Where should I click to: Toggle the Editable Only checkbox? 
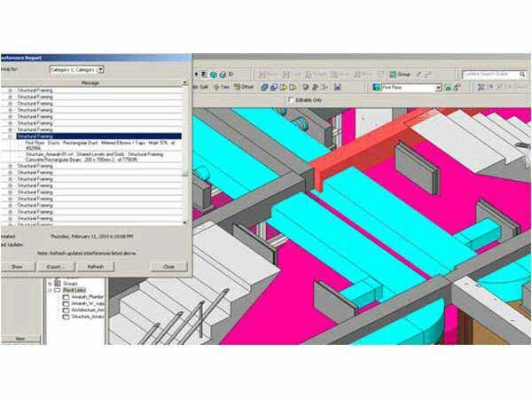pyautogui.click(x=291, y=99)
